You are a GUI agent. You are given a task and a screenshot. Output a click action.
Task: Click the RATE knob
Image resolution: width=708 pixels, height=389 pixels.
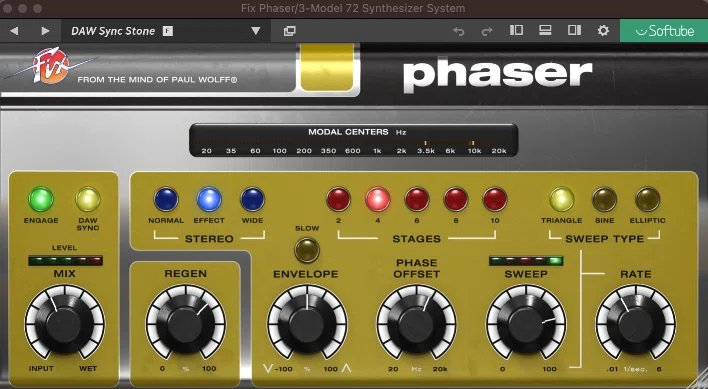636,324
